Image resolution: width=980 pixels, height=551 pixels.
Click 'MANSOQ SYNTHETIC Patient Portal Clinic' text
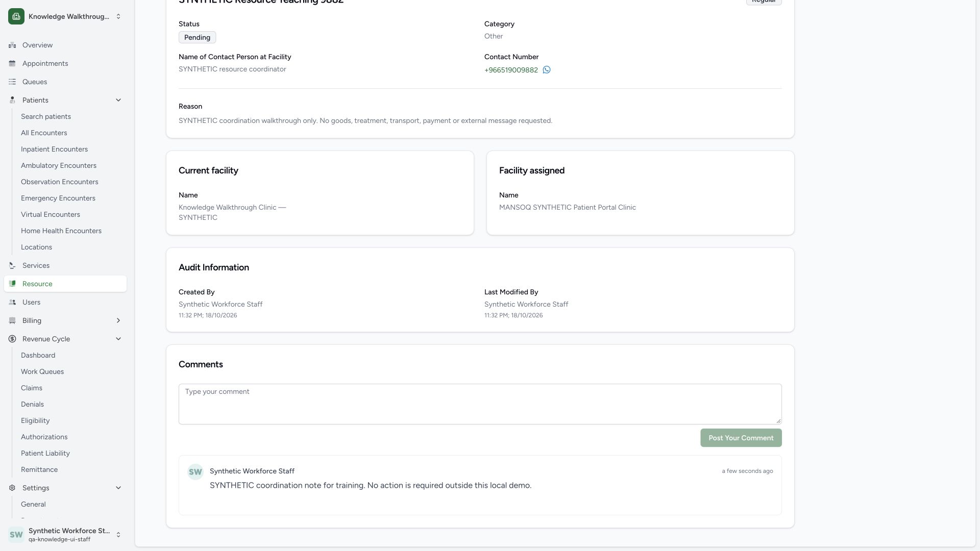pos(568,207)
